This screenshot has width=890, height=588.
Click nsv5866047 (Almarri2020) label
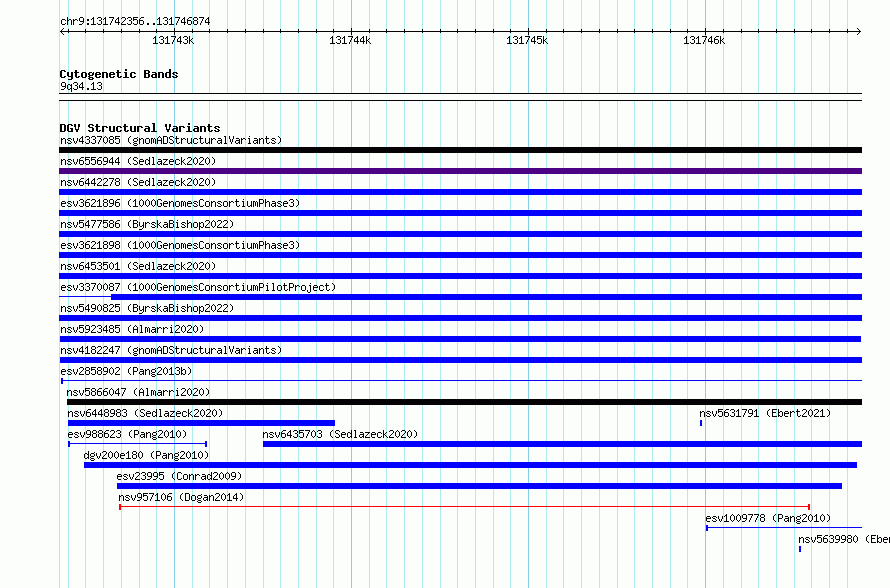coord(138,392)
